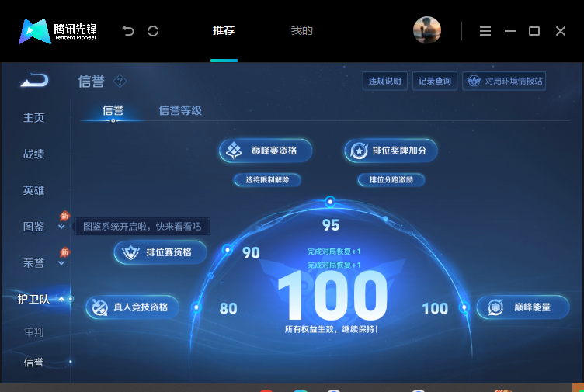Click the 排位赛资格 shield icon
Viewport: 584px width, 392px height.
coord(130,252)
